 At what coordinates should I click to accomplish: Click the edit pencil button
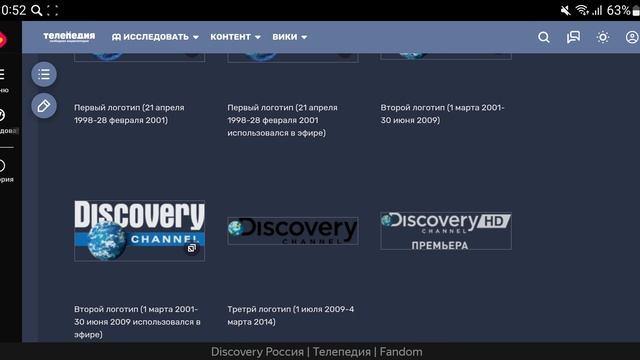point(44,106)
